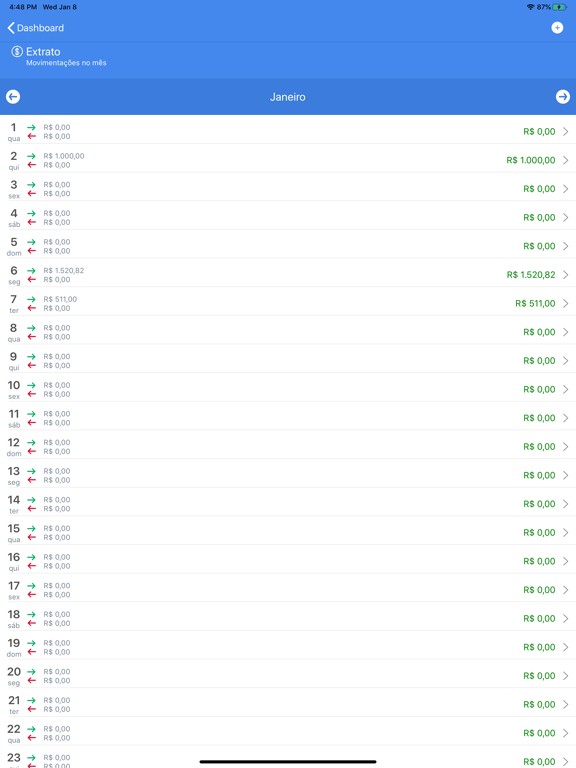
Task: Tap green income arrow for day 9
Action: click(x=31, y=357)
